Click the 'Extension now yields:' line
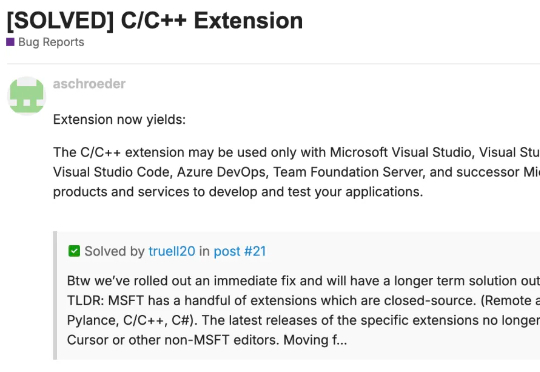This screenshot has height=372, width=540. click(x=119, y=120)
